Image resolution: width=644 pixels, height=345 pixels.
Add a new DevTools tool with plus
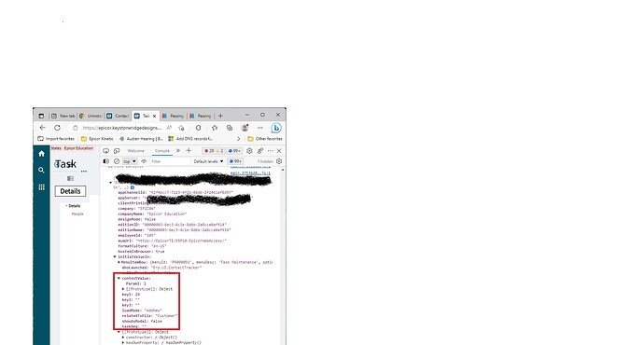pyautogui.click(x=189, y=151)
